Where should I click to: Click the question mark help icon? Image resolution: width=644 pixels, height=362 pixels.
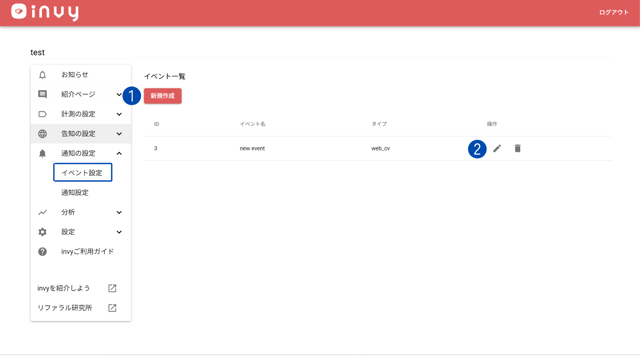tap(42, 251)
